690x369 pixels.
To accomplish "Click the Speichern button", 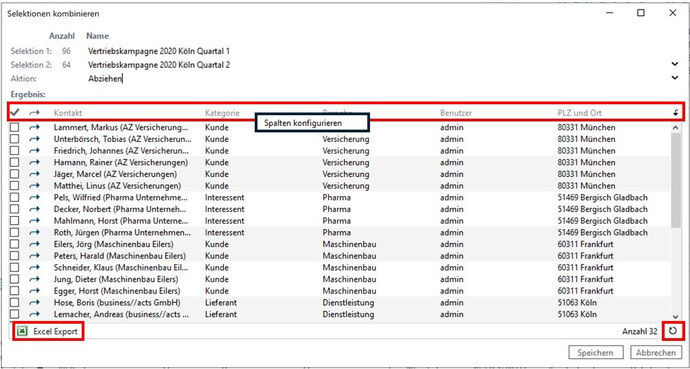I will [x=597, y=352].
